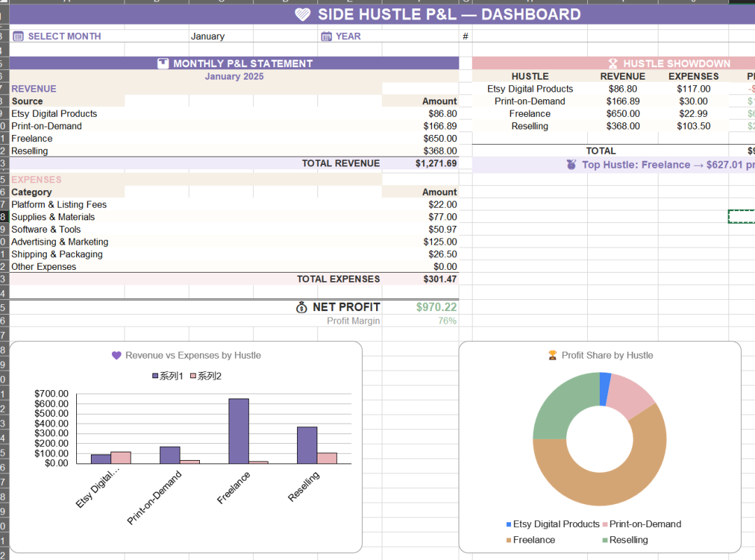Click the trophy icon in Profit Share chart title
The image size is (755, 560).
552,355
